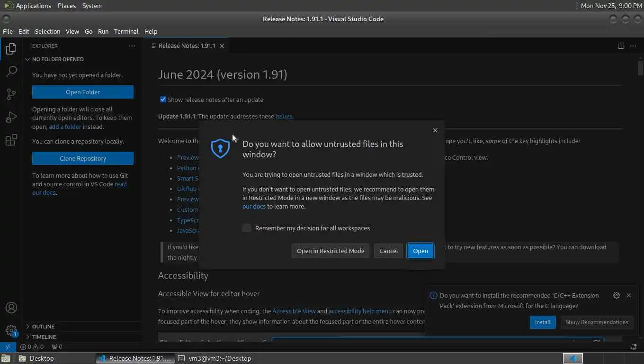Open the editor more actions ellipsis
644x364 pixels.
633,46
